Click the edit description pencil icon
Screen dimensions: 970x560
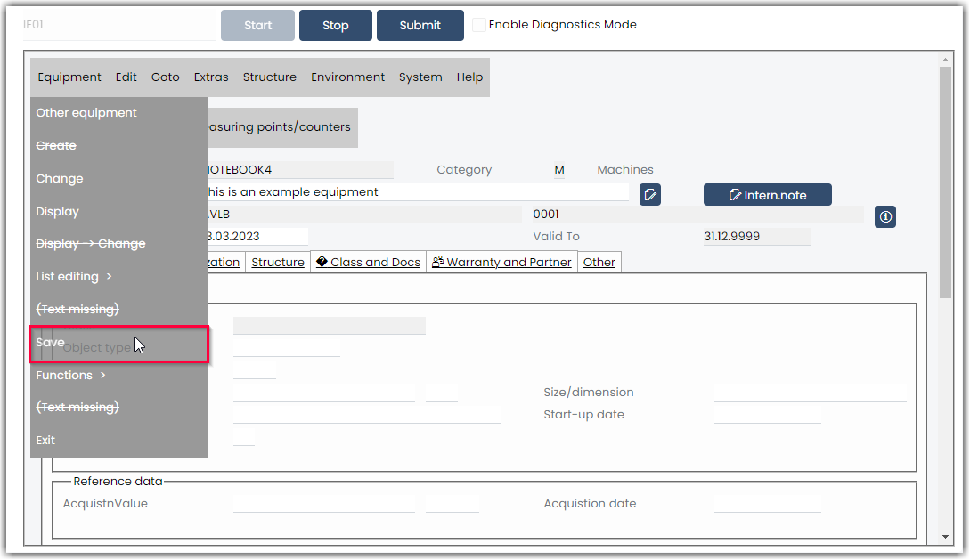[649, 195]
